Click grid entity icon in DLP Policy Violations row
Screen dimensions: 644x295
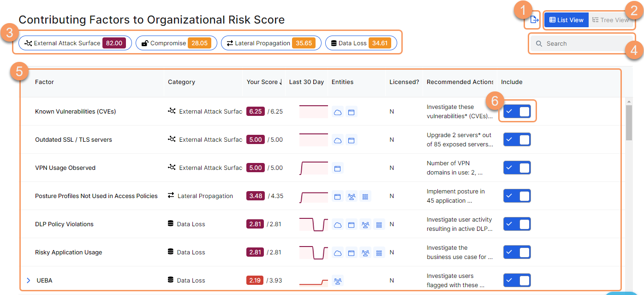[379, 225]
